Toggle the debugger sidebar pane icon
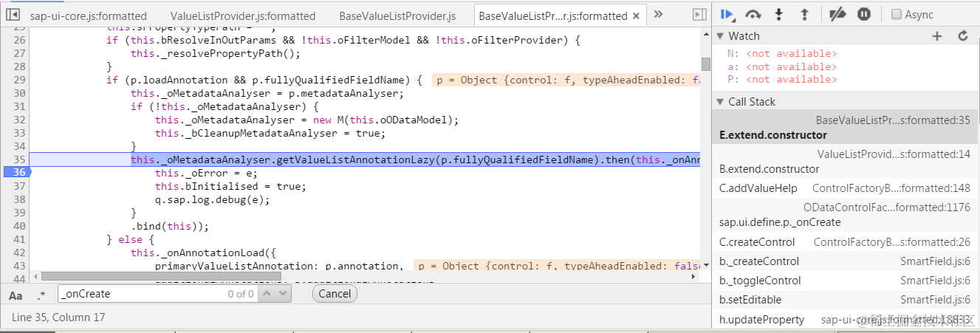The height and width of the screenshot is (333, 980). pos(699,15)
